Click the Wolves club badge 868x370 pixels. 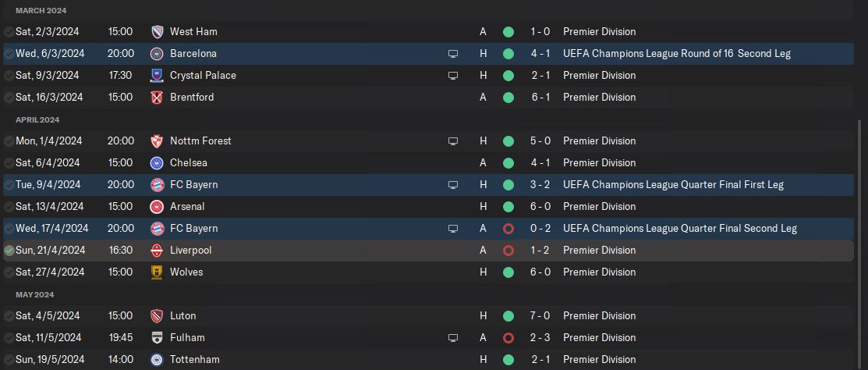coord(157,272)
